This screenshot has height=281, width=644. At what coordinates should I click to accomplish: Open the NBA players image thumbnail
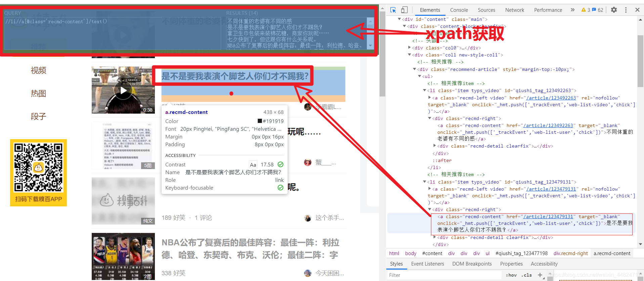click(123, 256)
